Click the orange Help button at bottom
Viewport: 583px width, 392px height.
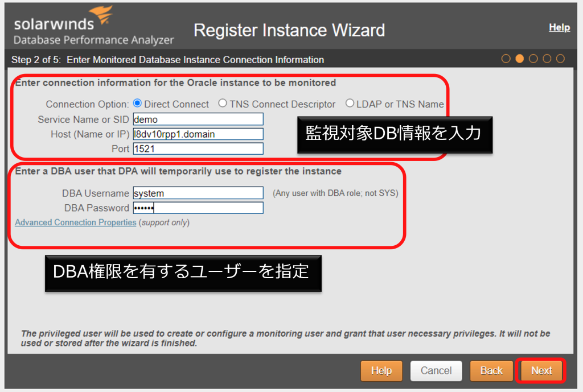tap(381, 370)
